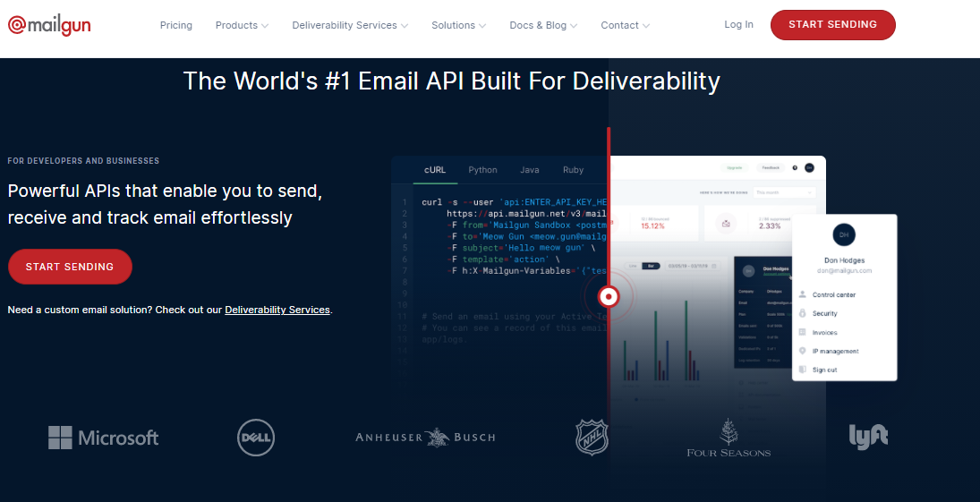Select the Line chart toggle
Viewport: 980px width, 502px height.
click(x=633, y=266)
